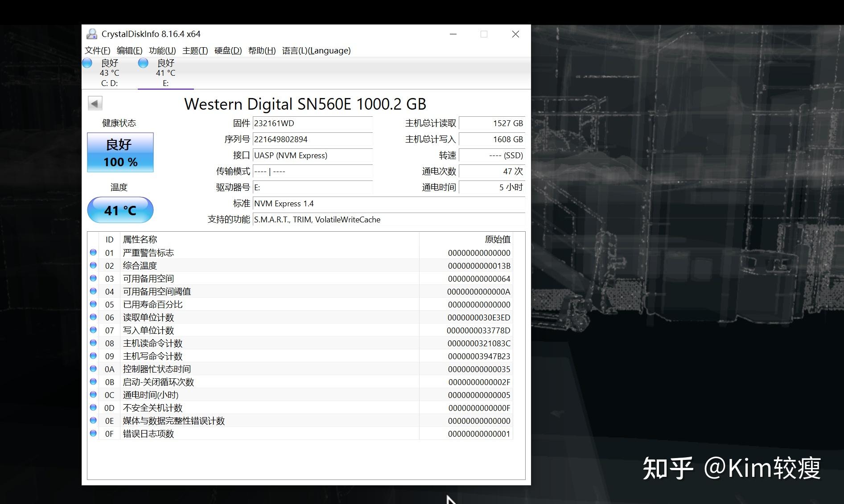Select the 不安全关机计数 attribute name
The height and width of the screenshot is (504, 844).
tap(153, 408)
